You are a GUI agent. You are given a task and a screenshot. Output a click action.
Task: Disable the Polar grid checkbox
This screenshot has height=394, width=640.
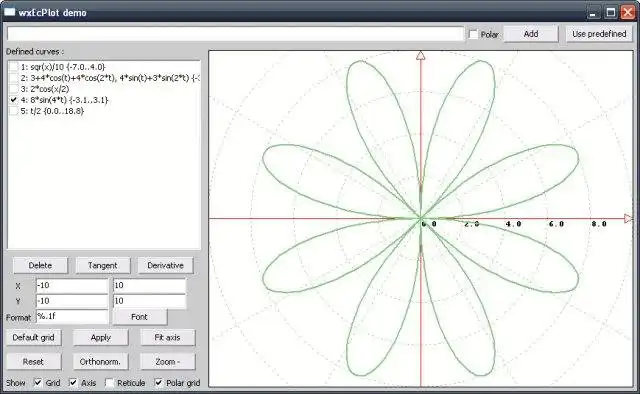click(x=158, y=383)
